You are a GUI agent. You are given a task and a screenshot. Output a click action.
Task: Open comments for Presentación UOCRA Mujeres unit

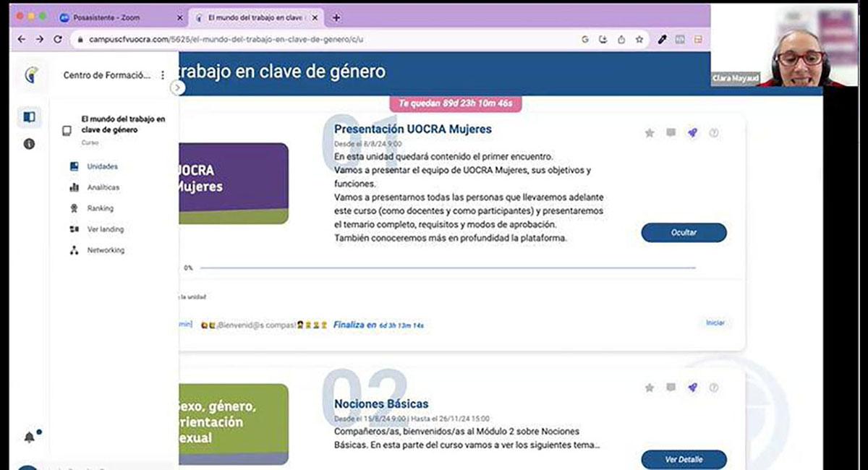(x=671, y=133)
